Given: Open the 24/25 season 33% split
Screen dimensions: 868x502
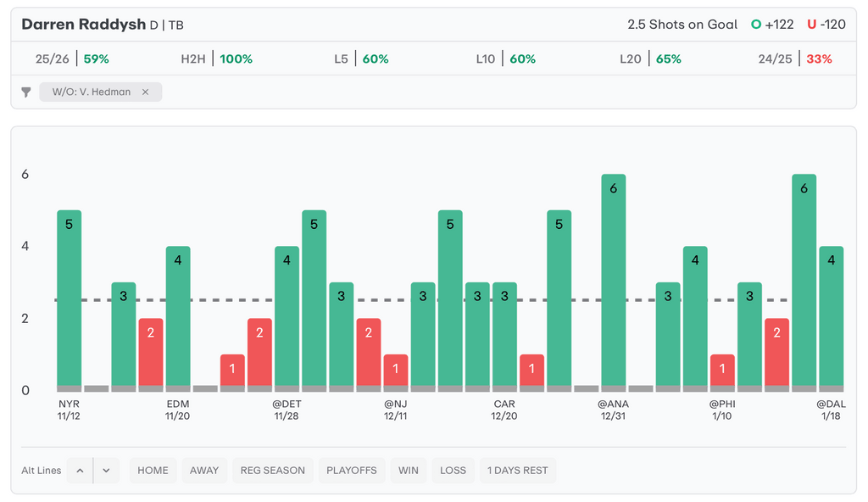Looking at the screenshot, I should tap(795, 59).
